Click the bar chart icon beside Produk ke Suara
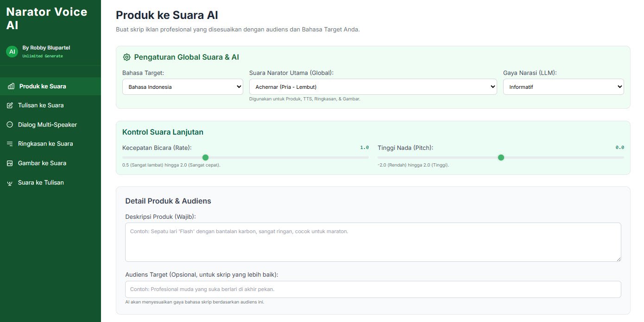 (x=11, y=87)
